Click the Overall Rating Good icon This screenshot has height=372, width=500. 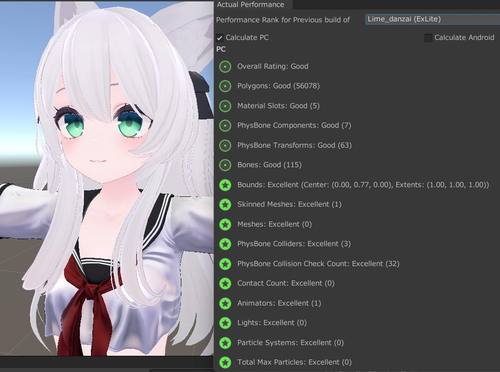[x=225, y=67]
